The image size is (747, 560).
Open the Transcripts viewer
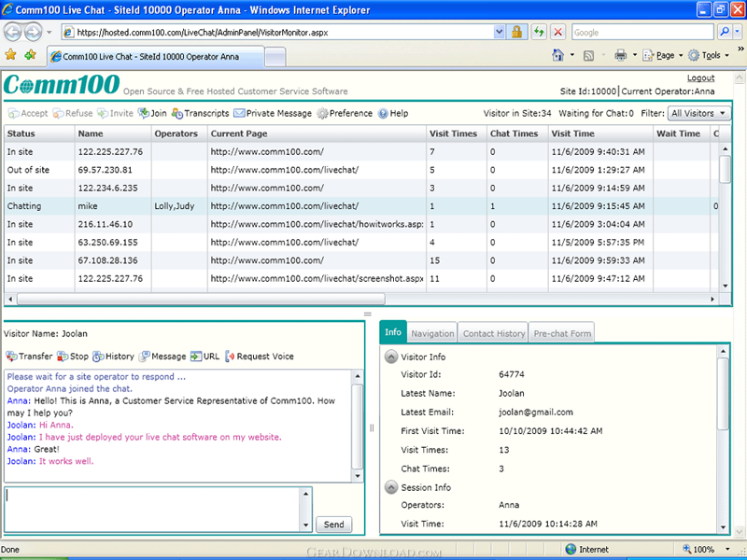coord(200,113)
